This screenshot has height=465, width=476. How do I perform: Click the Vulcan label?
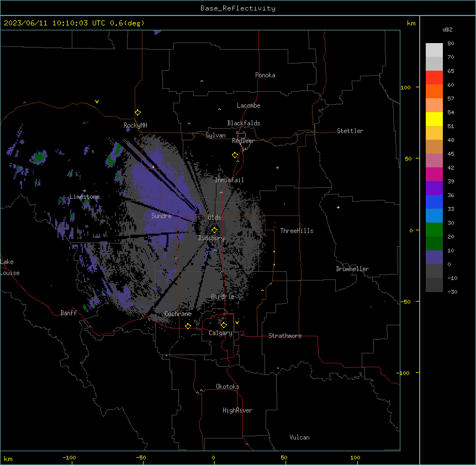pos(300,437)
